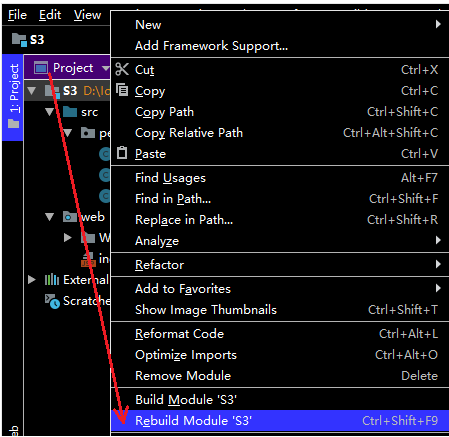Select the src folder icon
Screen dimensions: 449x437
point(70,112)
